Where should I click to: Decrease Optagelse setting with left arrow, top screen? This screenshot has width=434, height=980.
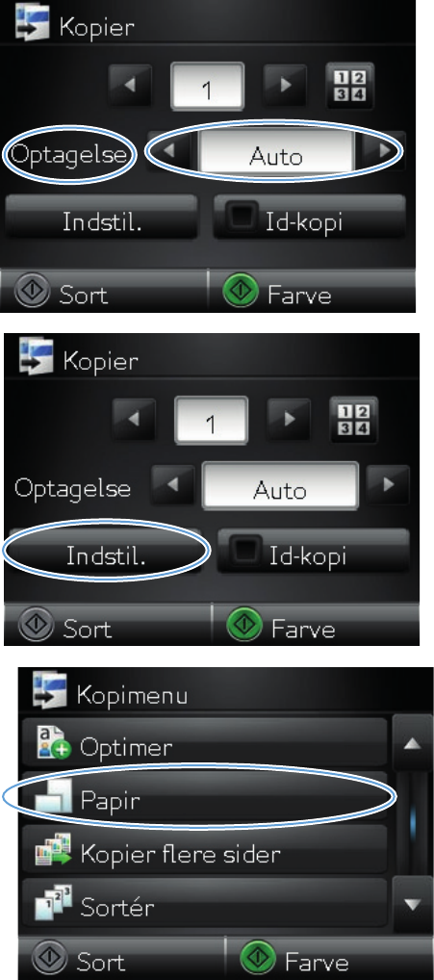[170, 150]
